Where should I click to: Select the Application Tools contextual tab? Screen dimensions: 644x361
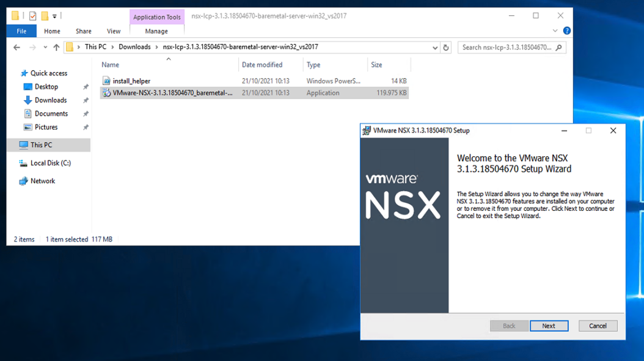pyautogui.click(x=157, y=17)
